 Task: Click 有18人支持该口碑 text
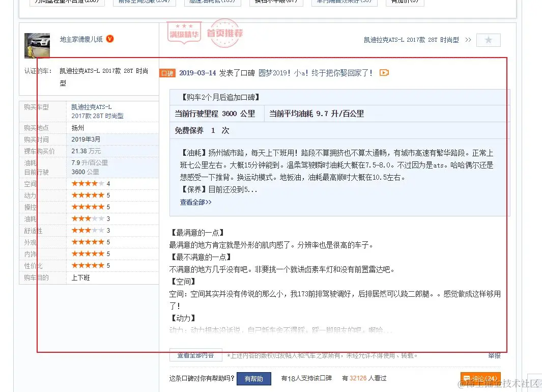(306, 379)
